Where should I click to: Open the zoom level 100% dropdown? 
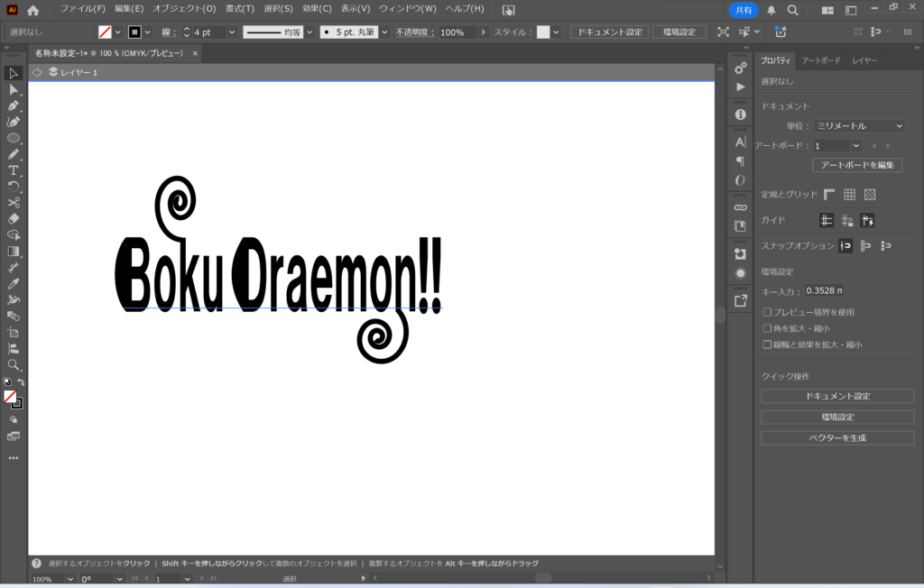pos(70,579)
